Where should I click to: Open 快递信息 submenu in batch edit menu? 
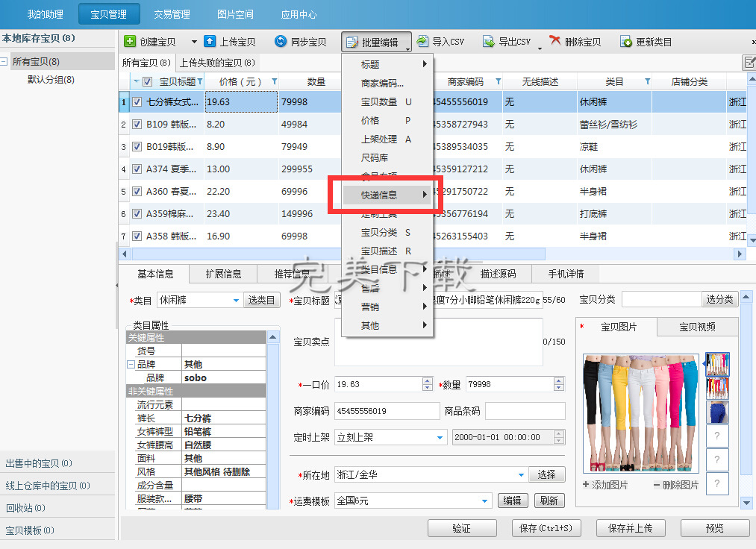tap(384, 195)
